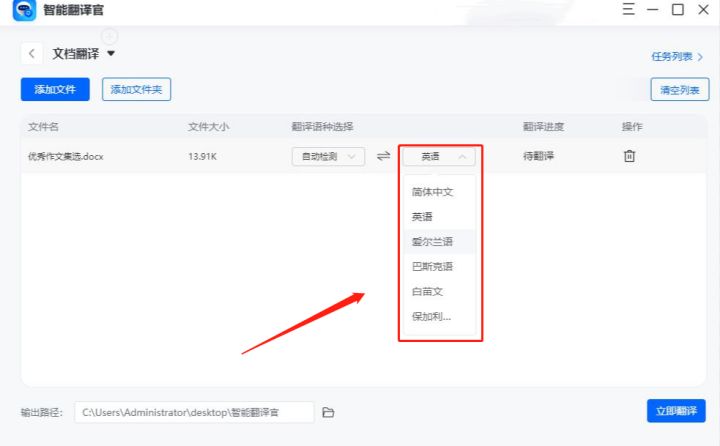720x446 pixels.
Task: Click the 输出路径 text field
Action: click(194, 412)
